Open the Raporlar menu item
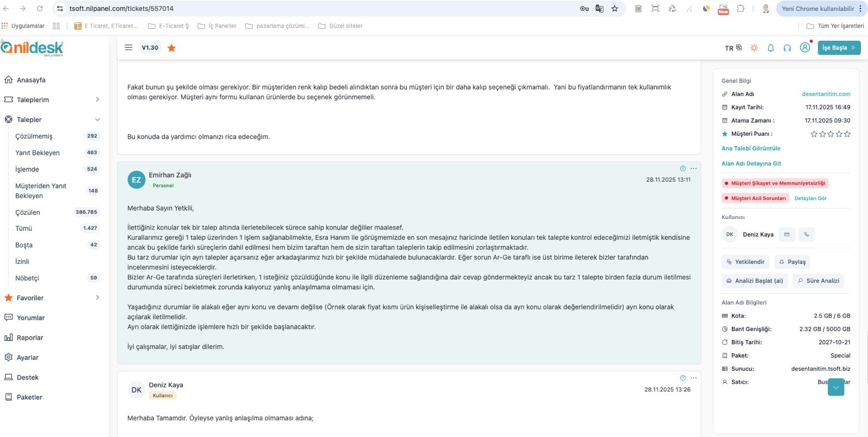Viewport: 868px width, 437px height. (30, 338)
